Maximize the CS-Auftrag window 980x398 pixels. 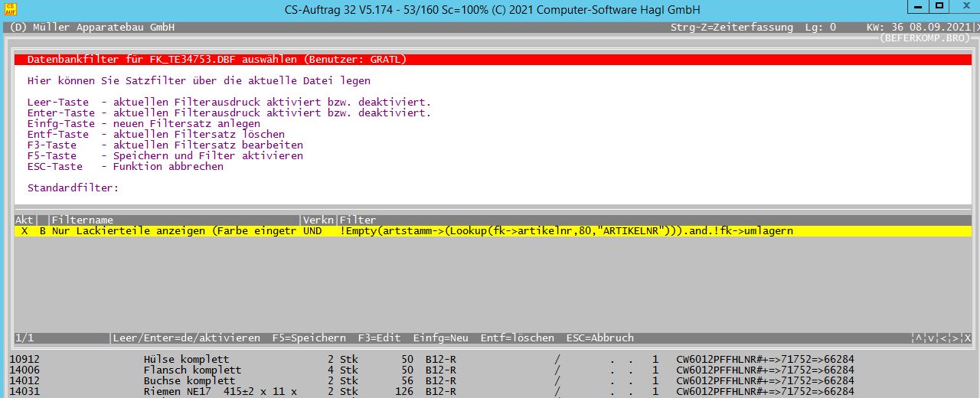[939, 7]
